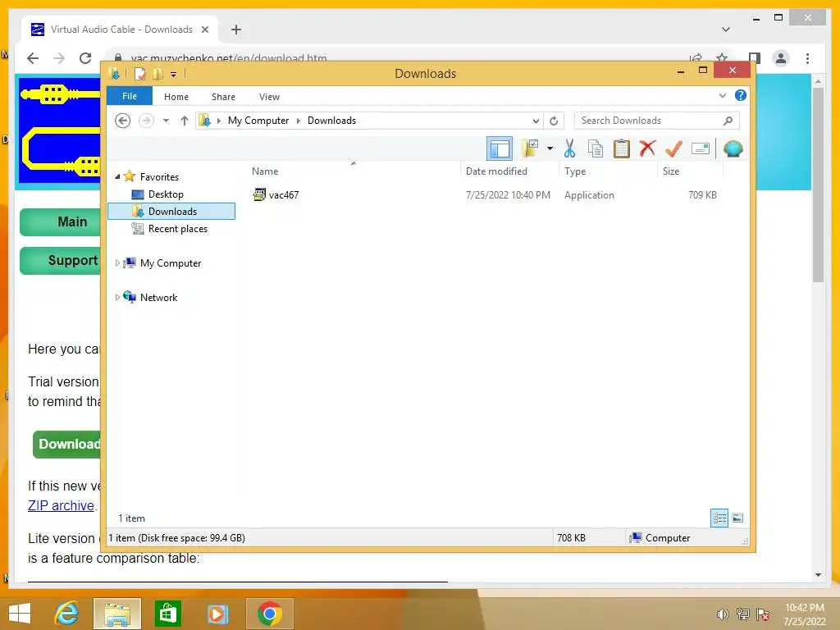Screen dimensions: 840x630
Task: Go forward in Explorer history
Action: click(x=146, y=121)
